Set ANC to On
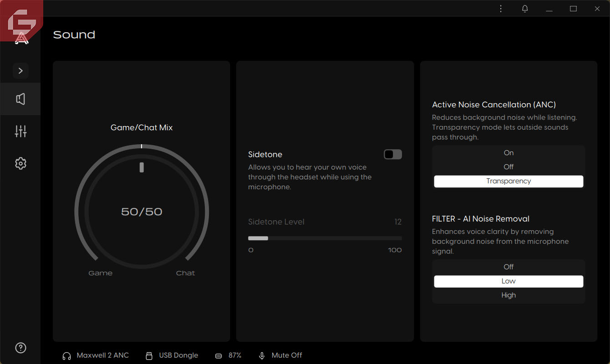Screen dimensions: 610x364 (x=508, y=153)
